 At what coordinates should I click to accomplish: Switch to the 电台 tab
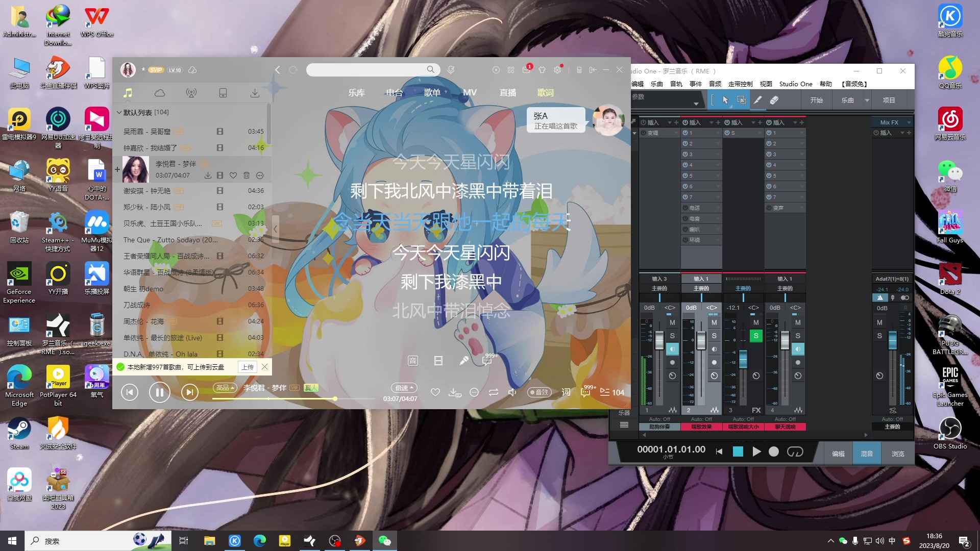[x=394, y=92]
